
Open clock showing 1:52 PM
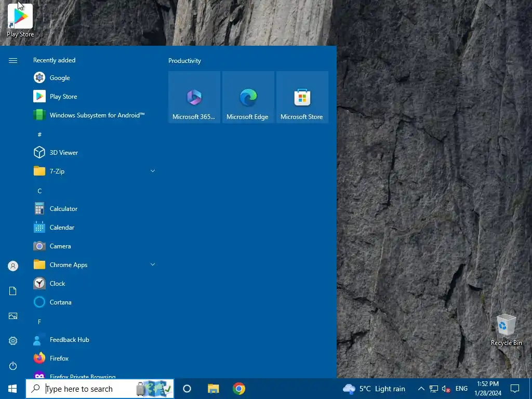click(x=487, y=389)
